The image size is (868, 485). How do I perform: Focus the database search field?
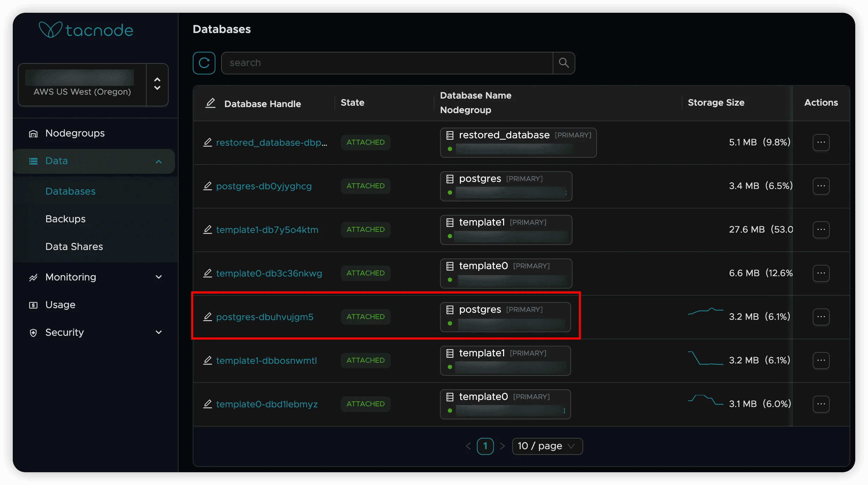(387, 63)
